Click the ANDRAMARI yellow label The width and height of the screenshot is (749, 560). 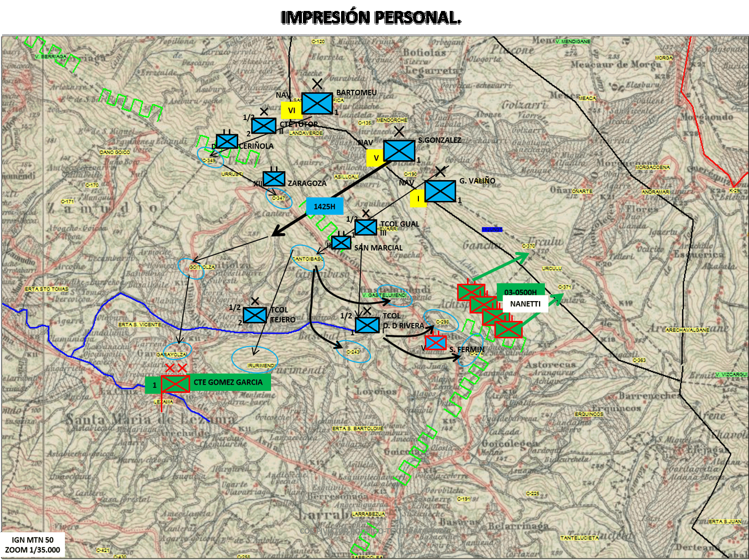point(656,192)
